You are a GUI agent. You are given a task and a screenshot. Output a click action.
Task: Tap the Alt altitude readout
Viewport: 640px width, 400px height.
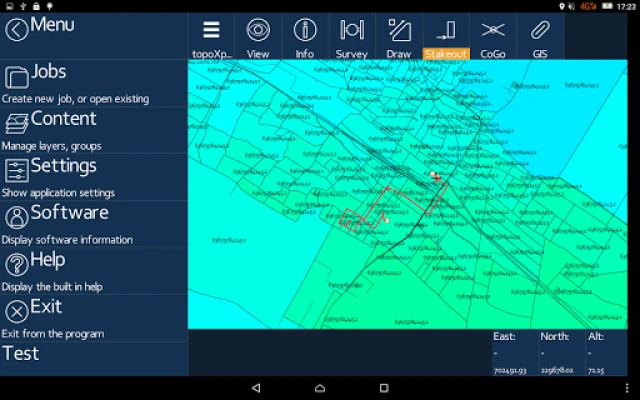coord(607,353)
